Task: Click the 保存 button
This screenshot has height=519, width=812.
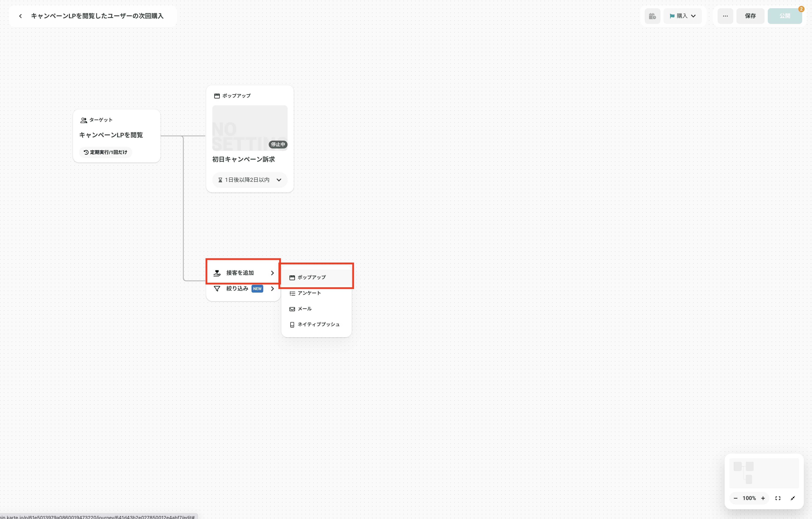Action: tap(750, 16)
